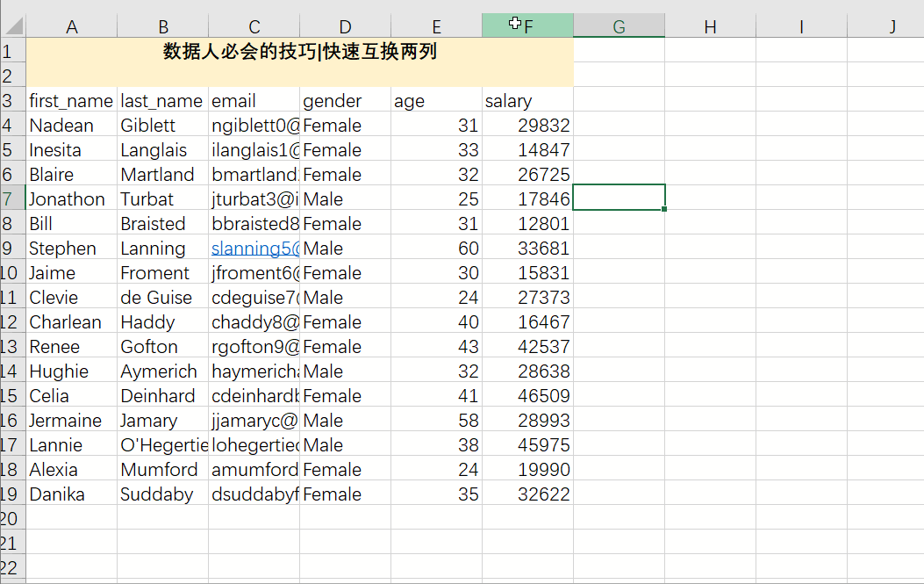Select the cell containing Suddaby
This screenshot has height=584, width=924.
tap(162, 494)
